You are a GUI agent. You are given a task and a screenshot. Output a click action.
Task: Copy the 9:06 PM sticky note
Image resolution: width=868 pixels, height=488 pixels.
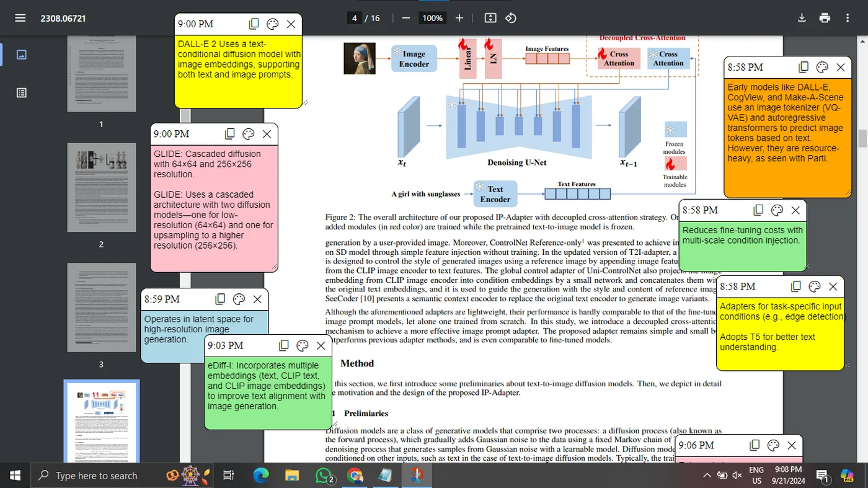tap(755, 445)
